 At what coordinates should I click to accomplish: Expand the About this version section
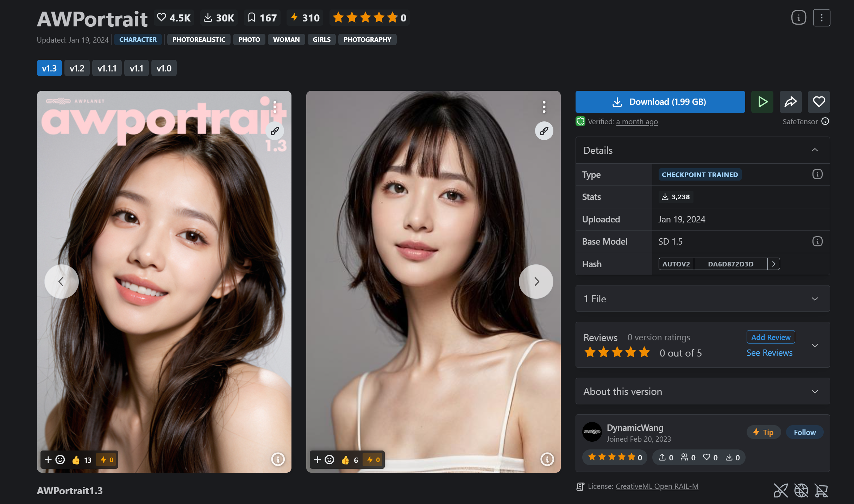click(814, 392)
